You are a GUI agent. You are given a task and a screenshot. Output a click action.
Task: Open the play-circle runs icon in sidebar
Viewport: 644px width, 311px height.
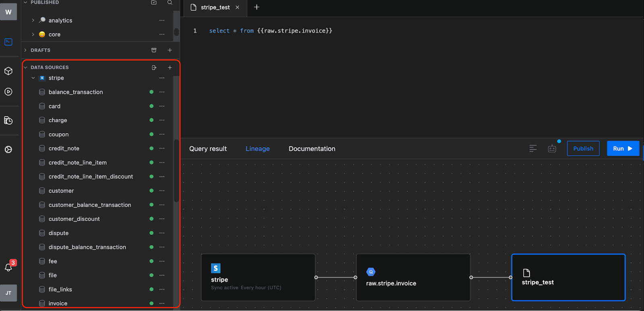point(8,92)
